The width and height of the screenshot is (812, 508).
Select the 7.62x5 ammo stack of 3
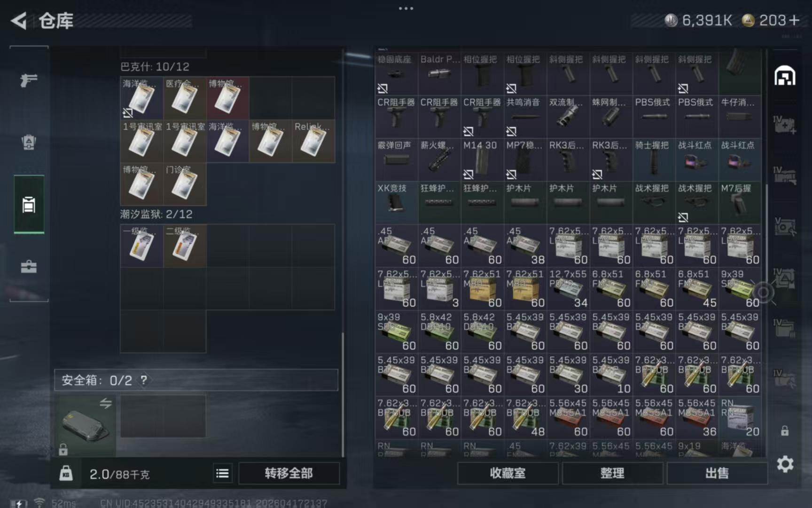(439, 288)
